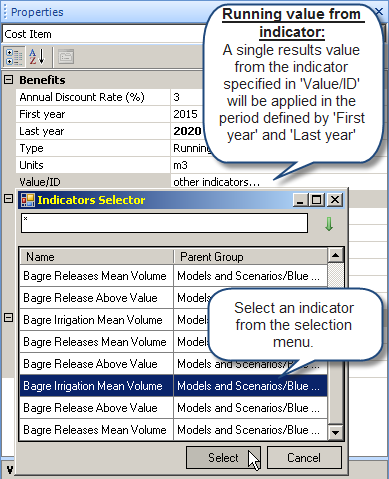
Task: Dismiss dialog with the Cancel button
Action: click(x=304, y=458)
